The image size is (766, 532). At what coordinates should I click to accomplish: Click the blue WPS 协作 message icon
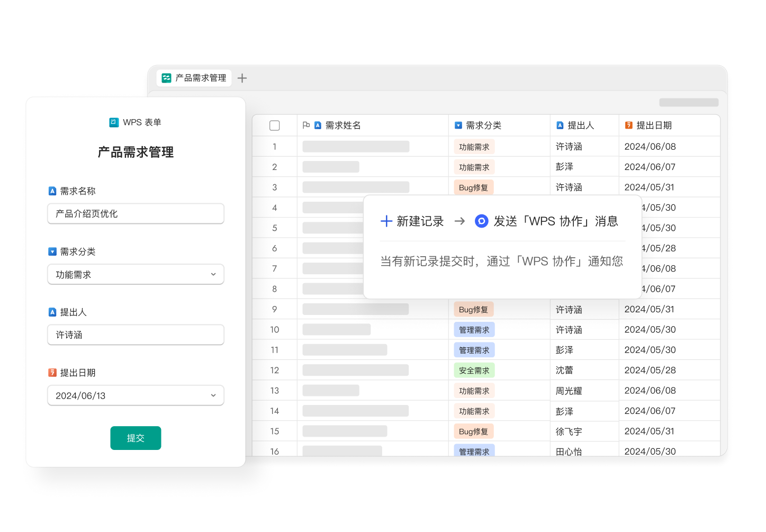click(x=481, y=221)
